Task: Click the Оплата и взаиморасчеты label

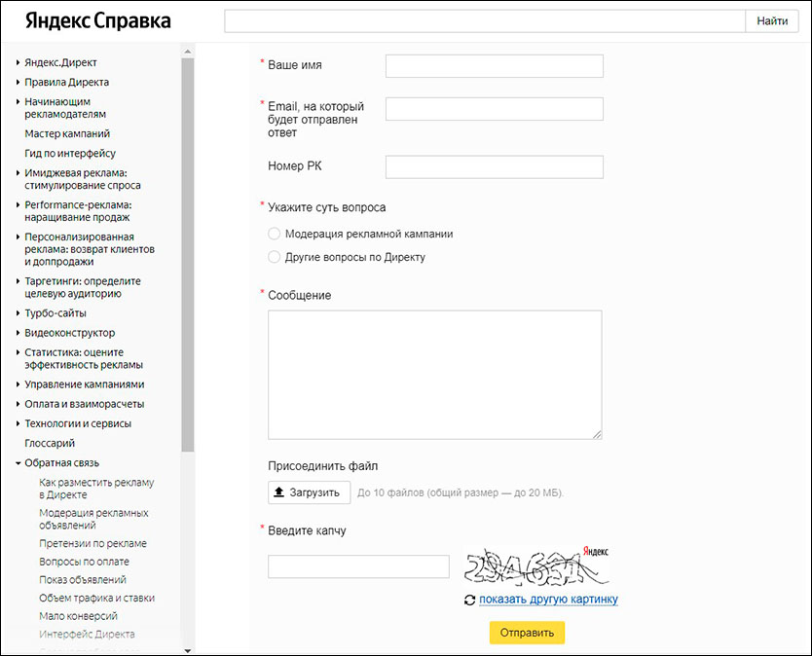Action: coord(85,404)
